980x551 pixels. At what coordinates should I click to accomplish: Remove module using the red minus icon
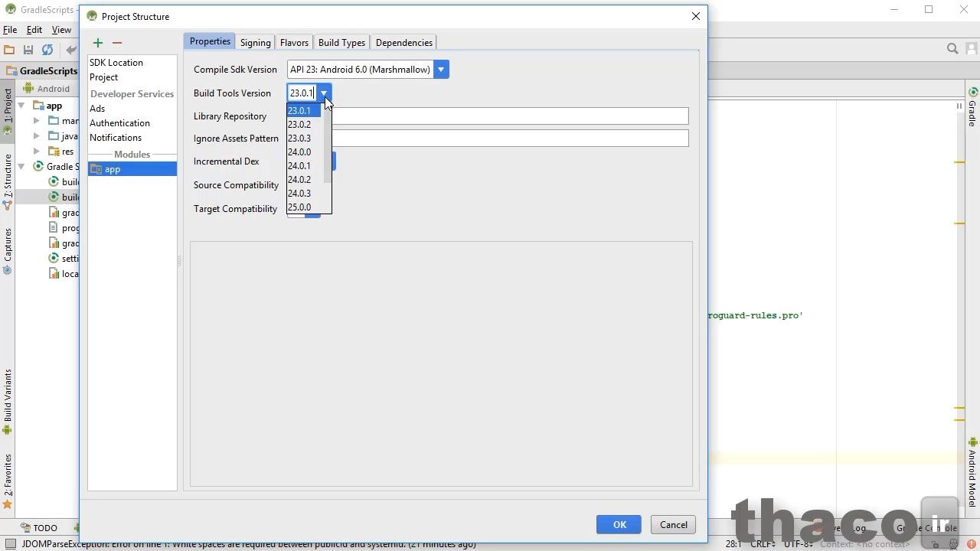click(117, 43)
